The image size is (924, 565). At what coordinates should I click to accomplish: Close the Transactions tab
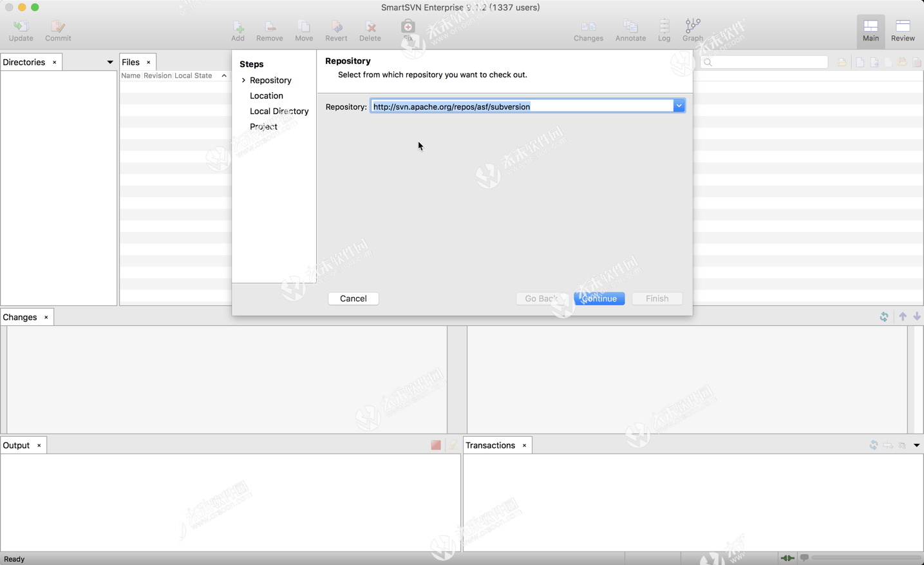point(524,446)
